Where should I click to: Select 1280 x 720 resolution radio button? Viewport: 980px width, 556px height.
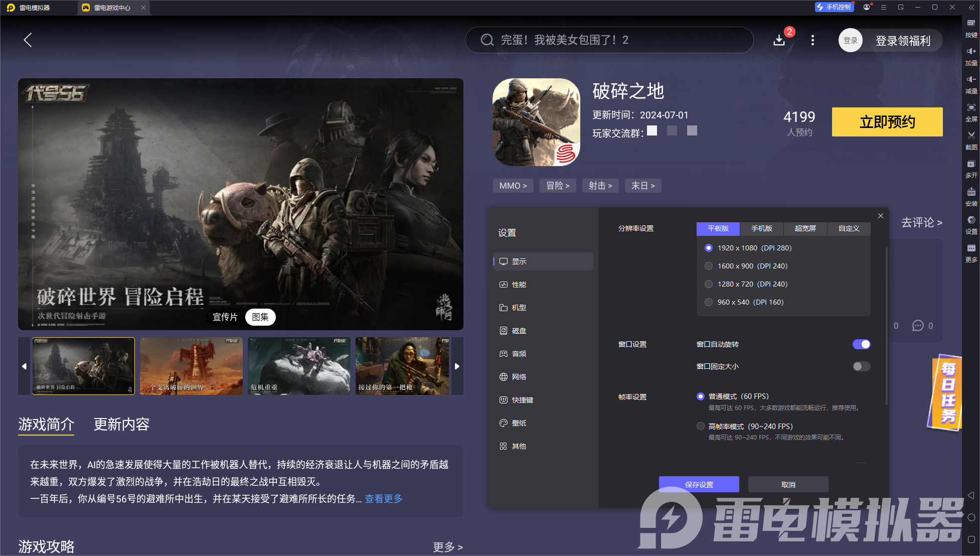pos(708,284)
